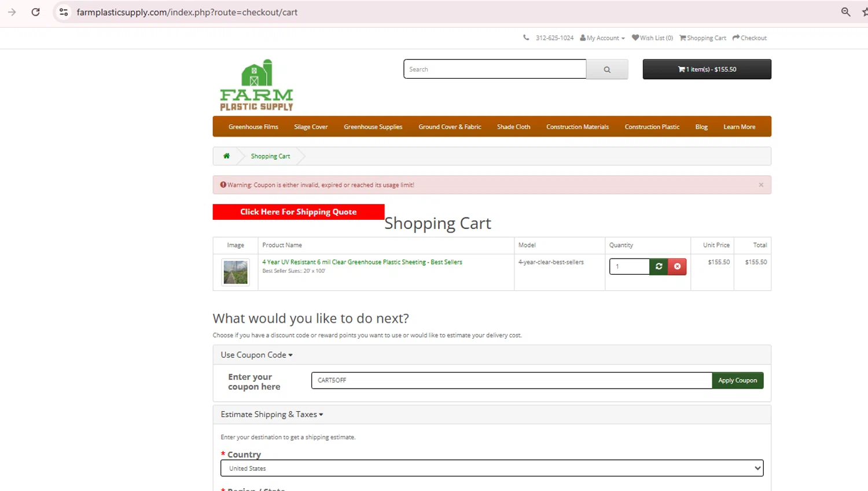
Task: Open the My Account dropdown
Action: point(602,38)
